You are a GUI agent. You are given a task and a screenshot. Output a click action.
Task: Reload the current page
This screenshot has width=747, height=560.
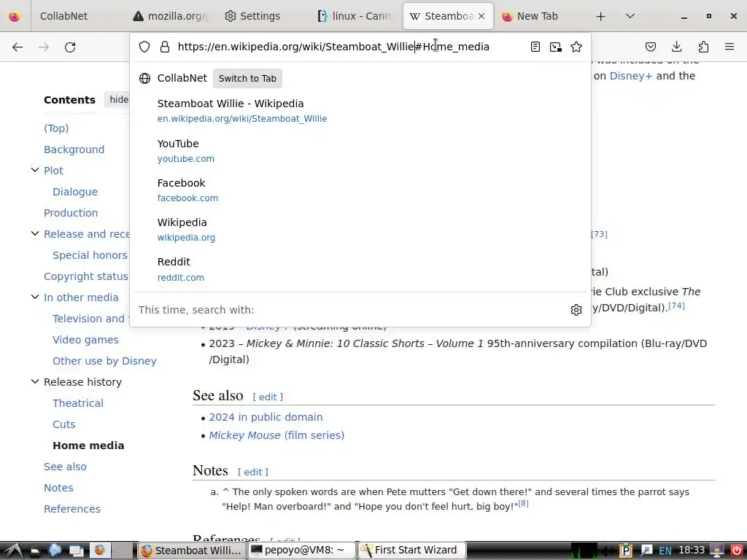point(70,47)
